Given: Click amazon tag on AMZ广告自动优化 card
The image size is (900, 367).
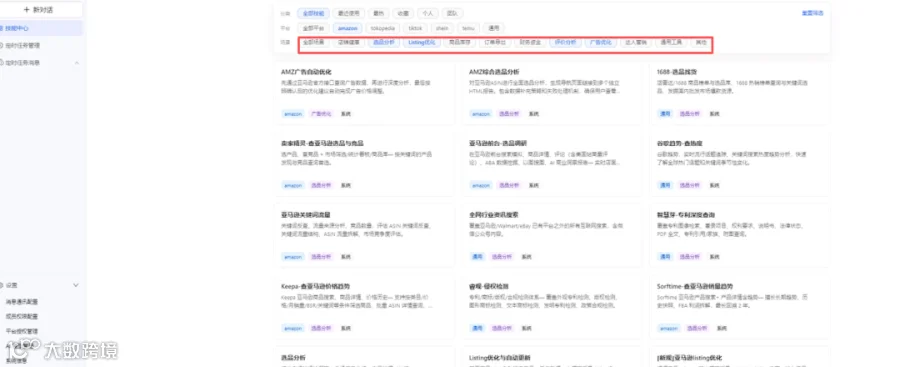Looking at the screenshot, I should coord(293,114).
